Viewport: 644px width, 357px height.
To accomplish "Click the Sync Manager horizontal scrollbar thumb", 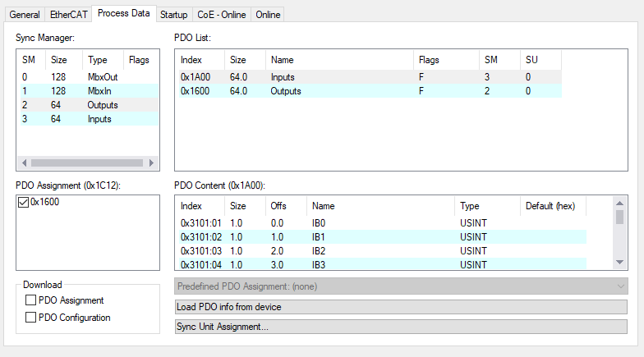I will tap(87, 162).
